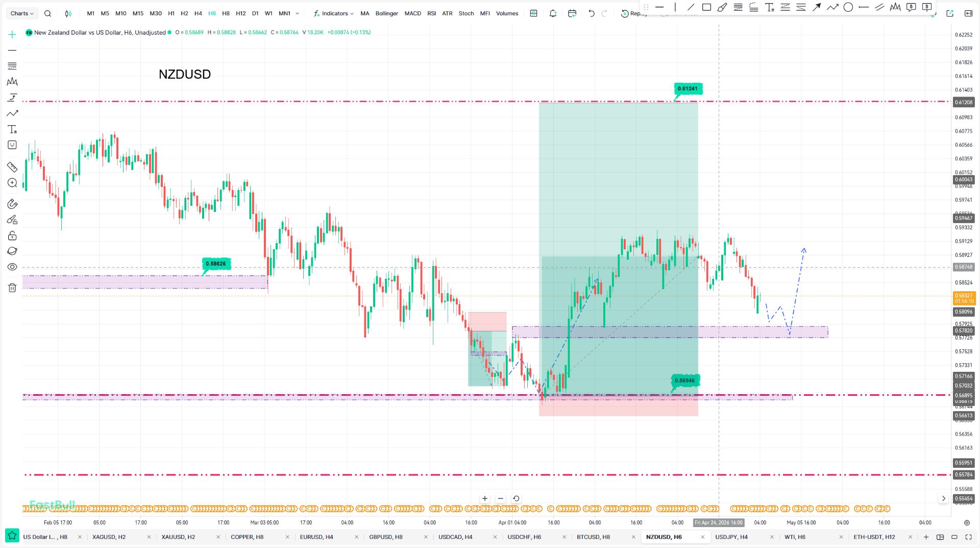Select the rectangle drawing tool

pos(706,7)
